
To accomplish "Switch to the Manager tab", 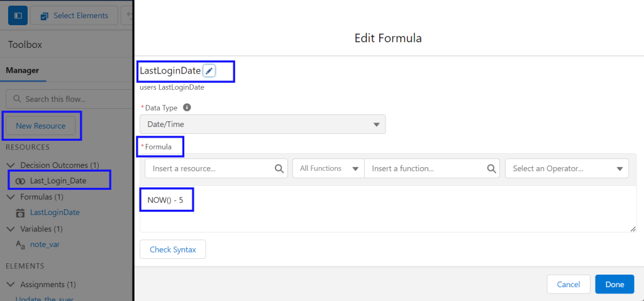I will [x=23, y=70].
